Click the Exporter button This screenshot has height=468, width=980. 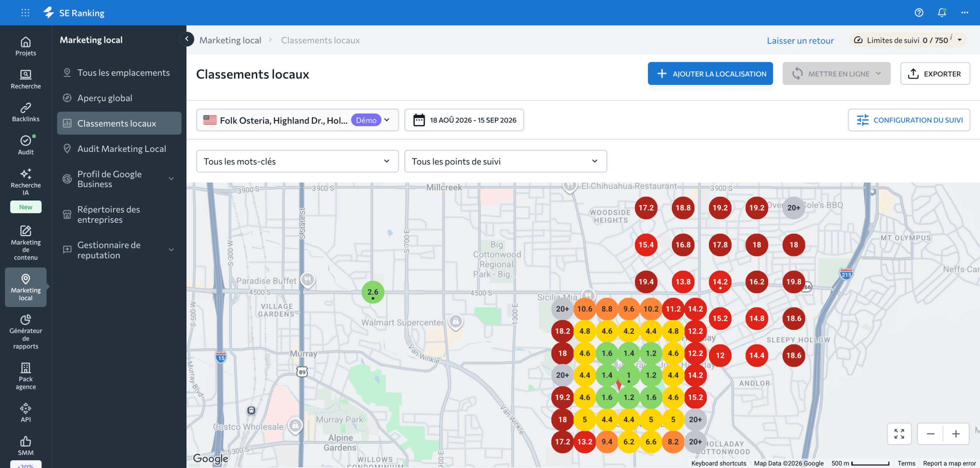point(935,73)
